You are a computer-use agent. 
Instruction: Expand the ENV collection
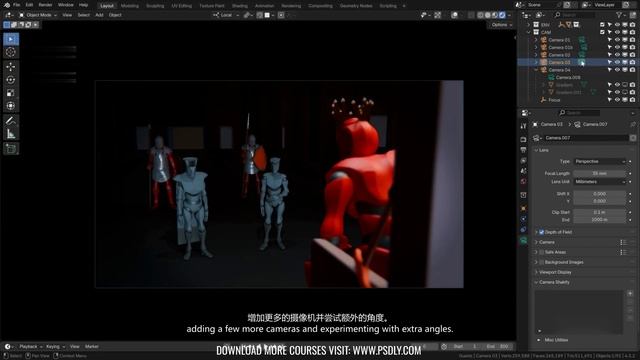(529, 25)
